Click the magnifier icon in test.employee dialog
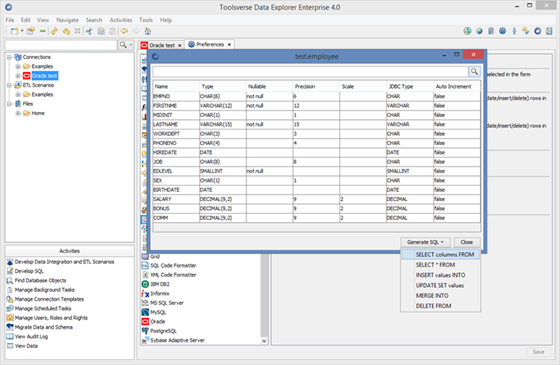 click(474, 71)
